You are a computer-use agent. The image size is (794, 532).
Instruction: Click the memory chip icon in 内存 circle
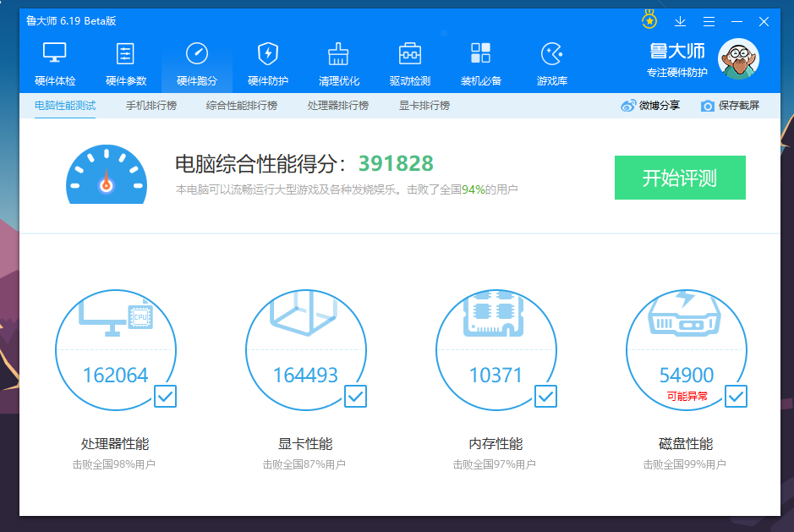494,314
